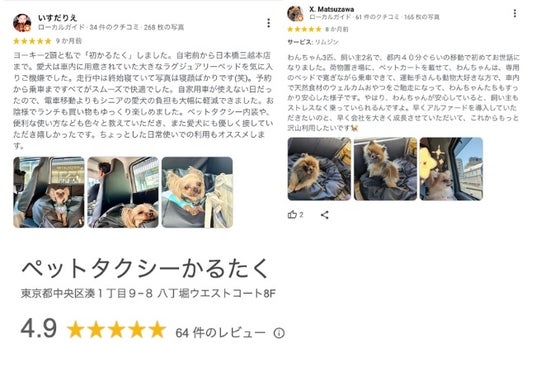Open reviewer name いすだりえ

[57, 18]
